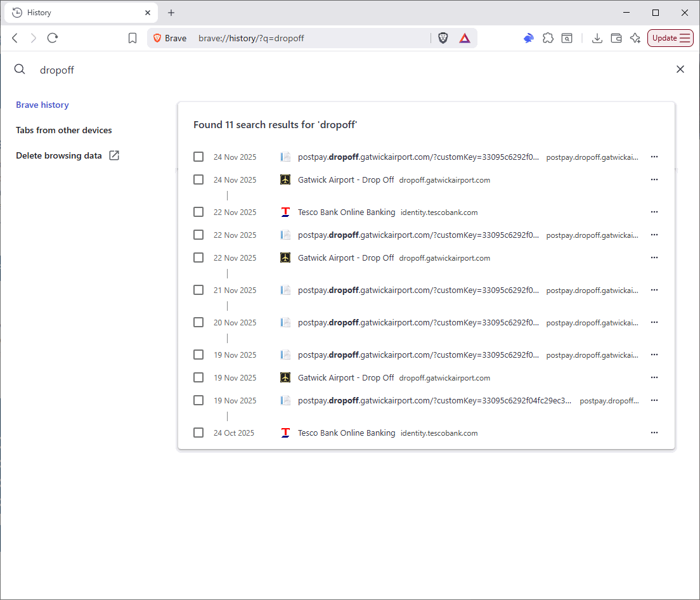The width and height of the screenshot is (700, 600).
Task: Open more actions for 24 Oct 2025 Tesco Bank entry
Action: tap(654, 433)
